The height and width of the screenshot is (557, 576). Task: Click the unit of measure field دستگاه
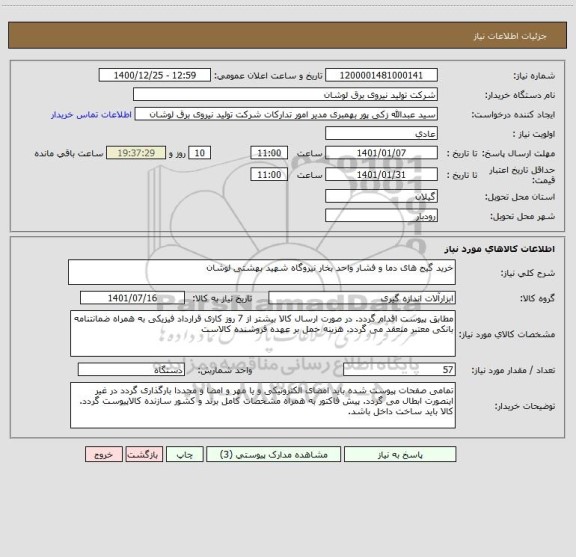tap(131, 370)
